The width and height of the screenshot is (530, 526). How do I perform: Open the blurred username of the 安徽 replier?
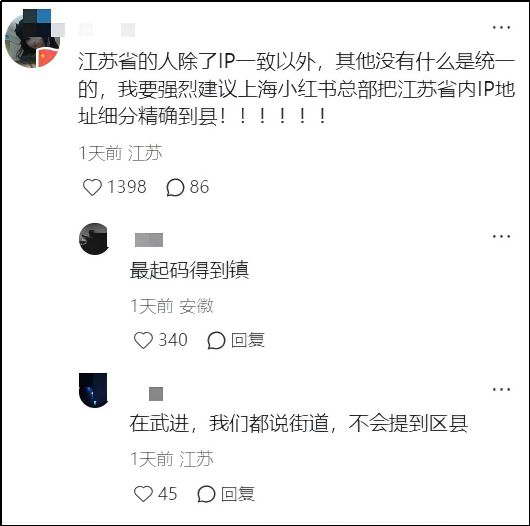click(x=149, y=240)
